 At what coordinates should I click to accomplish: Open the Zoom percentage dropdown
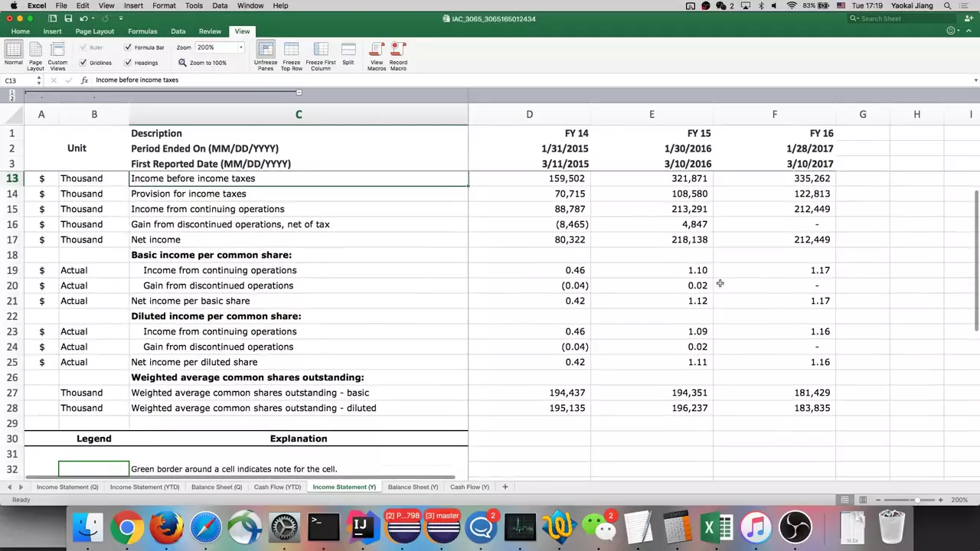tap(240, 47)
